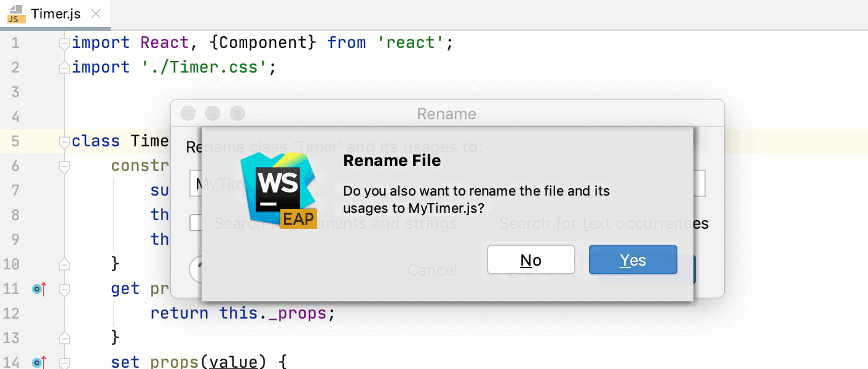868x369 pixels.
Task: Select the Timer.js tab
Action: [55, 14]
